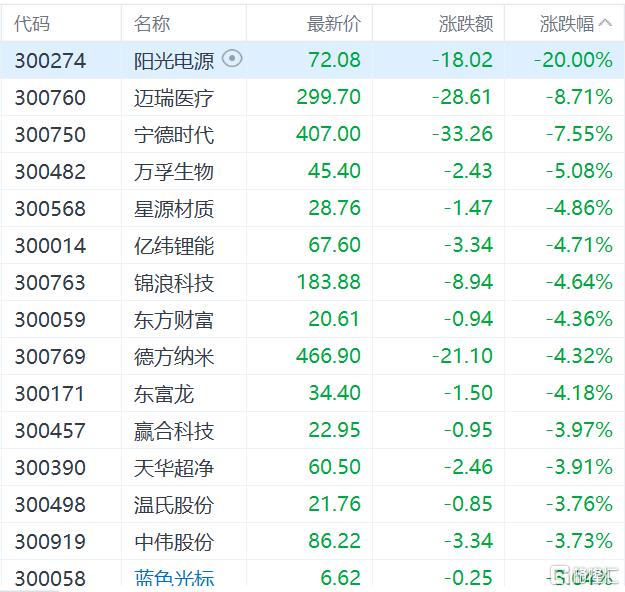Select the 德方纳米 row name
This screenshot has width=625, height=592.
pos(174,356)
